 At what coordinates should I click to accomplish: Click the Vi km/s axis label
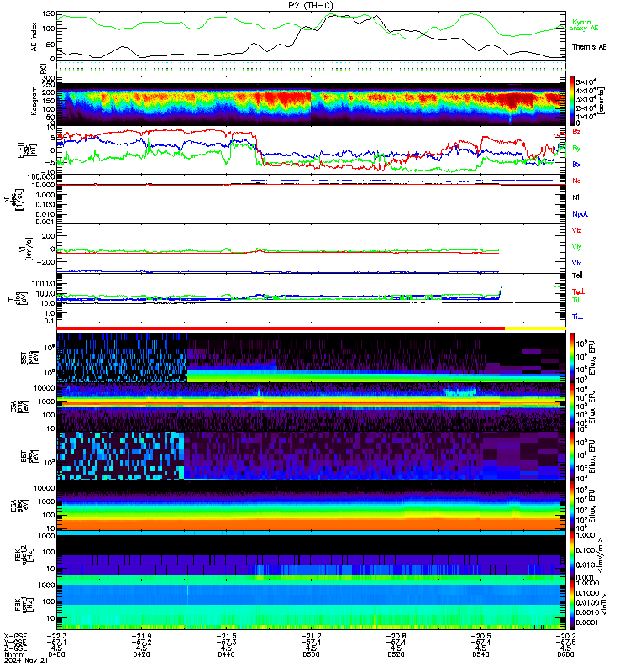point(29,249)
